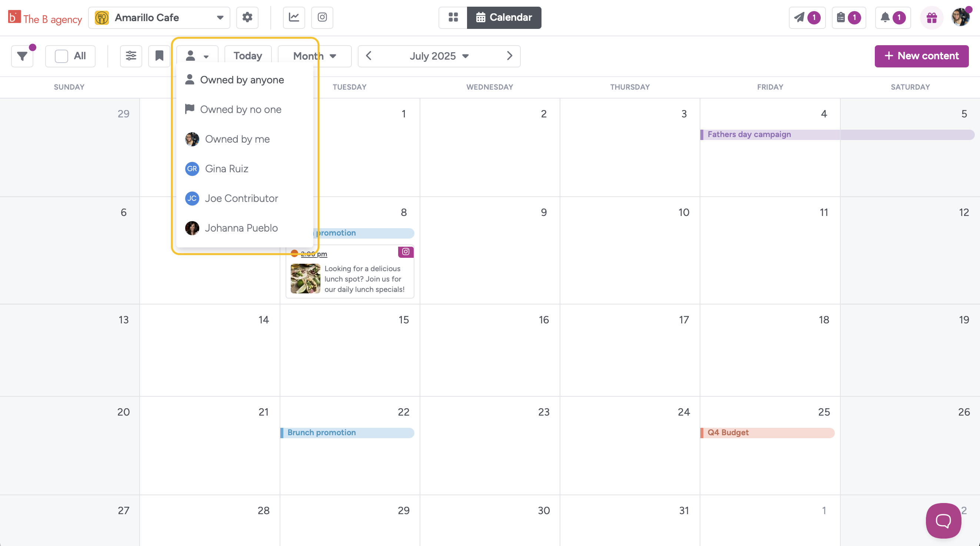Choose Joe Contributor from owner menu
Screen dimensions: 980x546
[x=241, y=199]
